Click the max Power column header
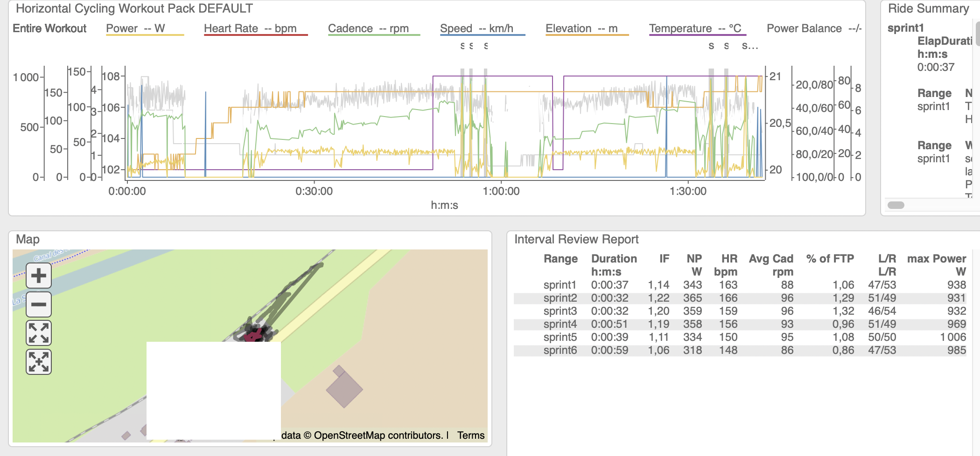Viewport: 980px width, 456px height. coord(936,259)
